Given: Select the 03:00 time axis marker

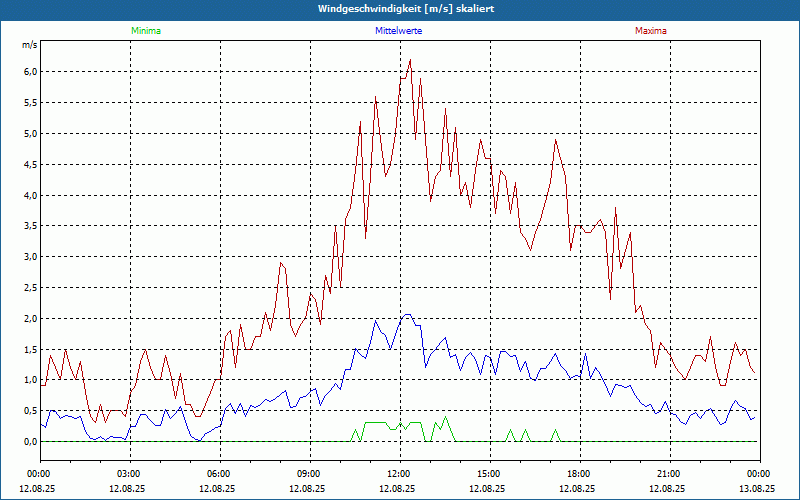Looking at the screenshot, I should [129, 474].
